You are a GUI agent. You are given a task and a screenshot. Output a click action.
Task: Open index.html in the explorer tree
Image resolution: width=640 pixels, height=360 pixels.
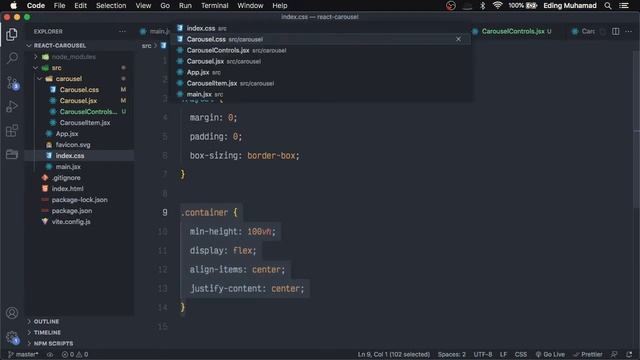(x=79, y=189)
